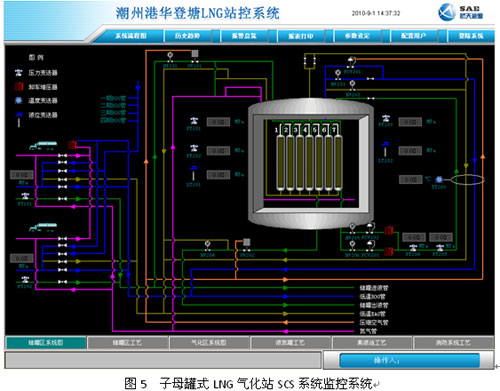Select the lower LNG tanker truck icon

(43, 227)
